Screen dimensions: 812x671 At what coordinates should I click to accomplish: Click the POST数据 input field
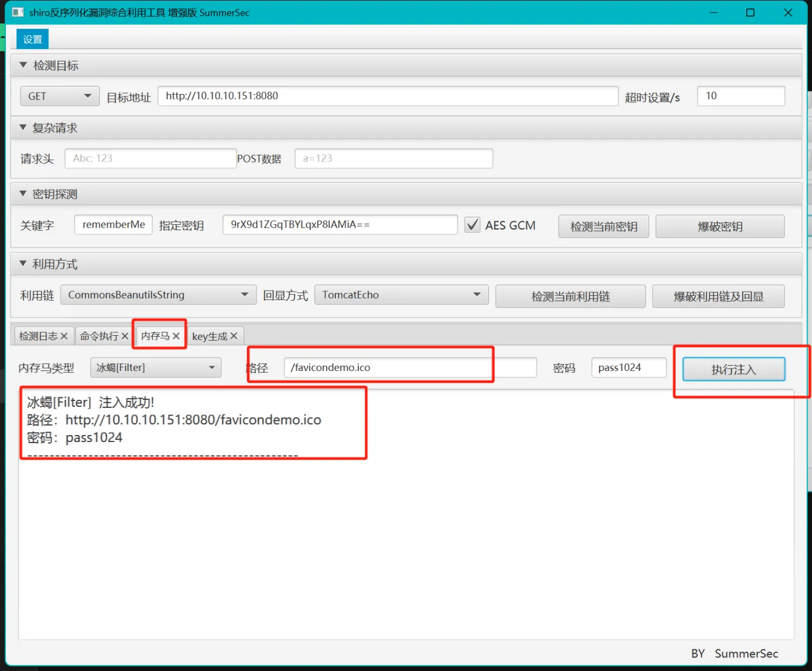click(393, 159)
